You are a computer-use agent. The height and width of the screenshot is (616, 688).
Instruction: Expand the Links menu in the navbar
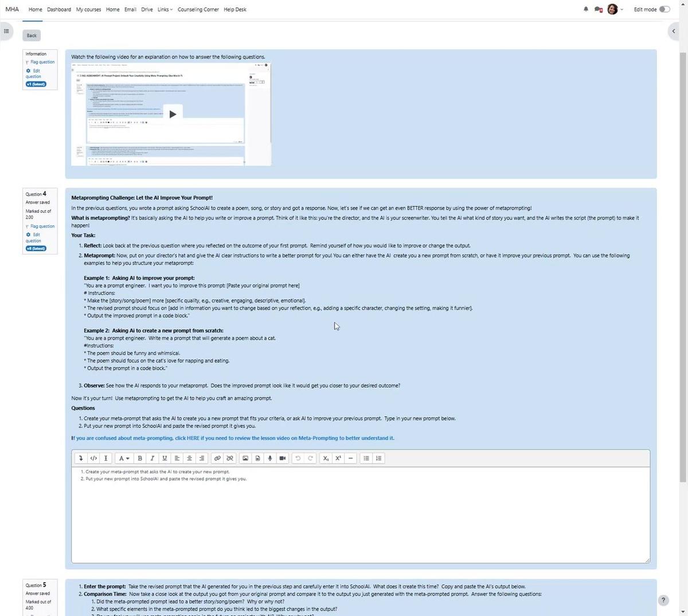pos(165,9)
